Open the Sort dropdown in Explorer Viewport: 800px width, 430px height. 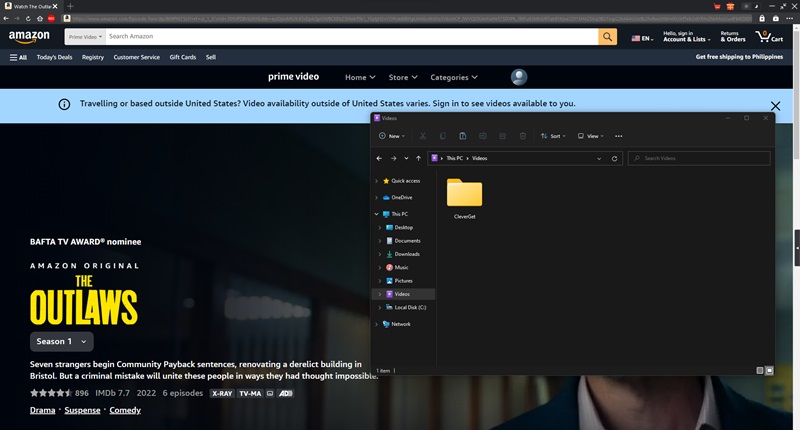554,136
